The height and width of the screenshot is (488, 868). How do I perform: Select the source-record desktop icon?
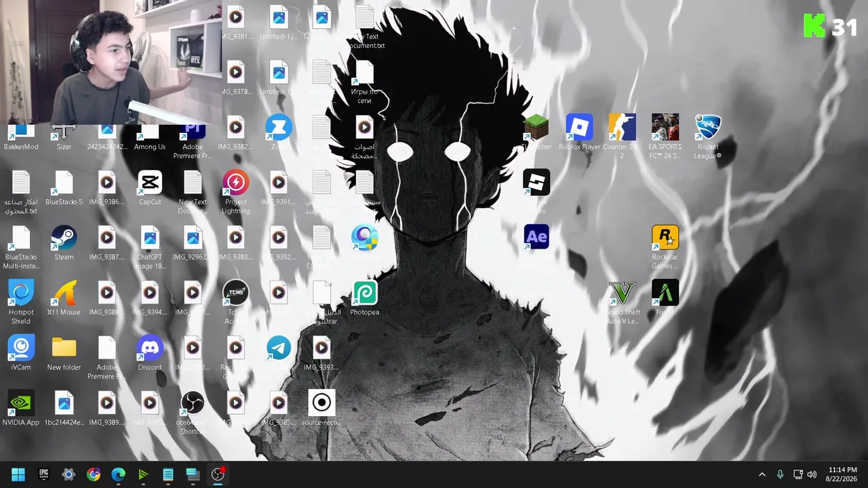(321, 409)
